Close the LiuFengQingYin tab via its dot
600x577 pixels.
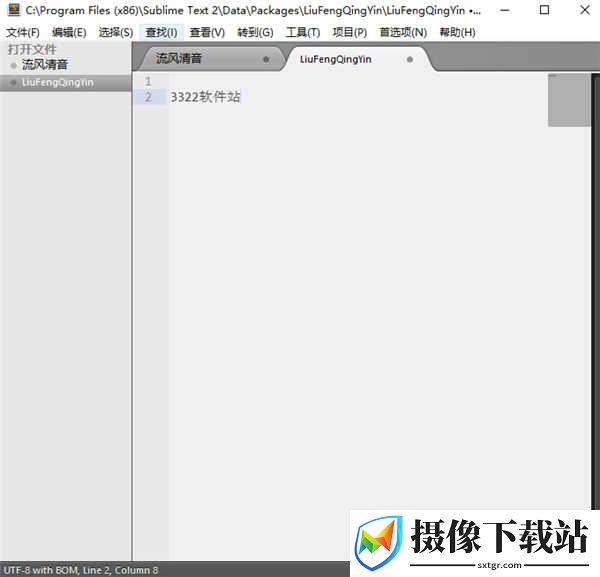pyautogui.click(x=410, y=59)
